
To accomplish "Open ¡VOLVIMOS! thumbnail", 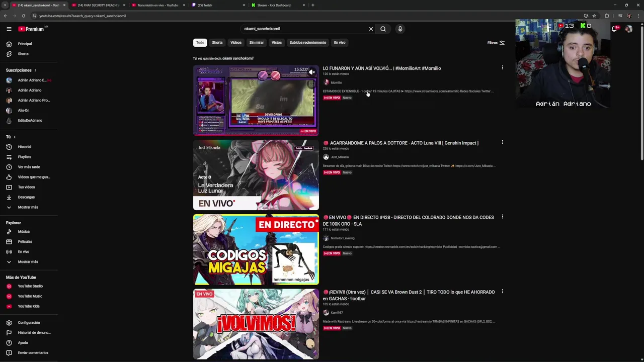I will (x=256, y=324).
